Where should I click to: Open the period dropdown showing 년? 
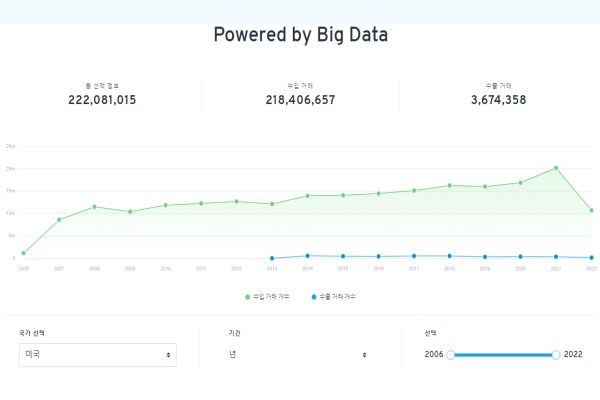click(298, 355)
